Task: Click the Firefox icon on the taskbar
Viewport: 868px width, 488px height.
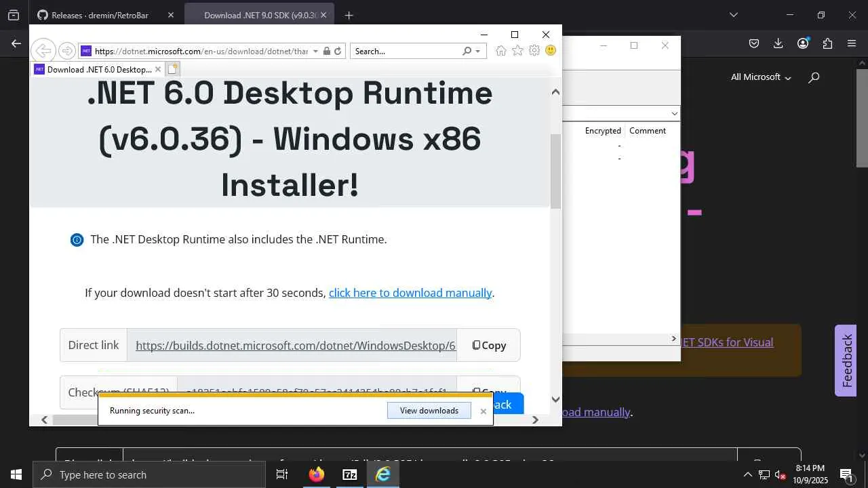Action: [x=317, y=474]
